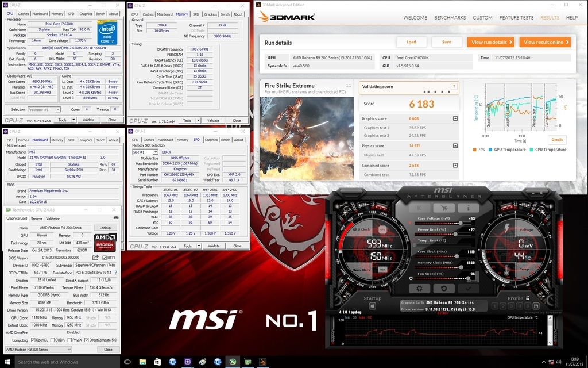Click View result online button
Screen dimensions: 588x368
click(546, 42)
